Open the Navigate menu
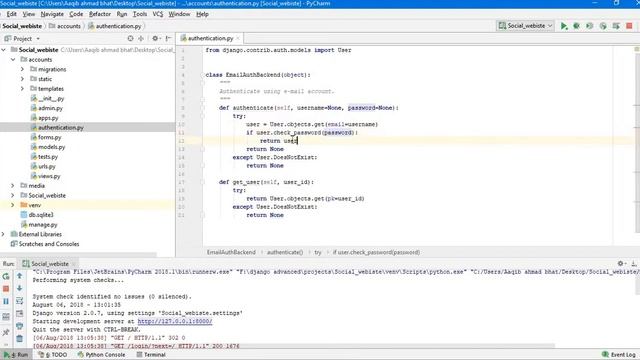The image size is (640, 360). 52,14
